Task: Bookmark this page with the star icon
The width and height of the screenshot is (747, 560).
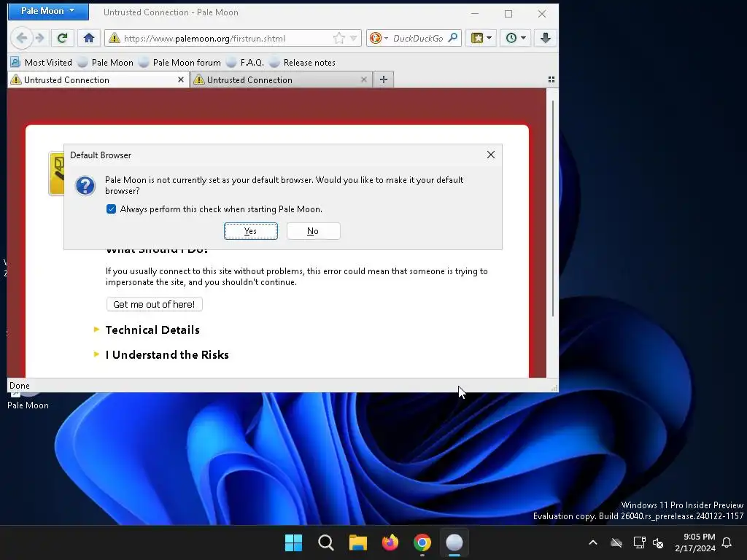Action: tap(339, 38)
